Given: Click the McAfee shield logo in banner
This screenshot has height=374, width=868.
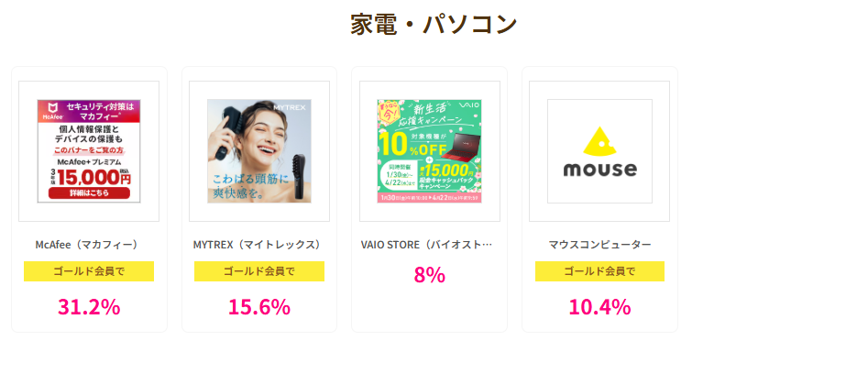Looking at the screenshot, I should (49, 111).
